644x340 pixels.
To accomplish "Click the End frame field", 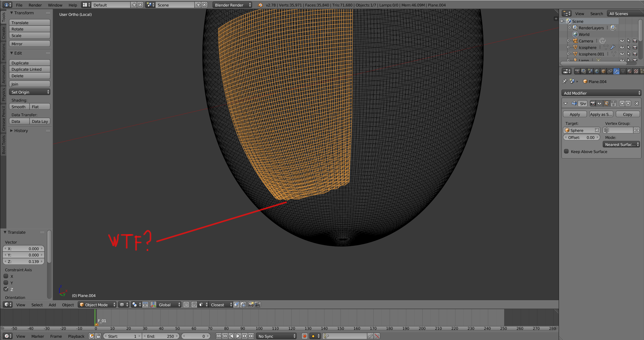I will [x=160, y=336].
